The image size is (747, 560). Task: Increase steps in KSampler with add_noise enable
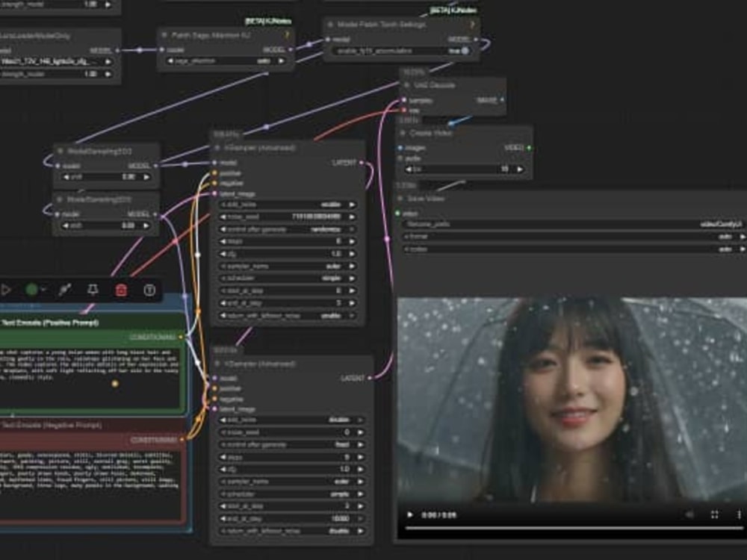(352, 241)
